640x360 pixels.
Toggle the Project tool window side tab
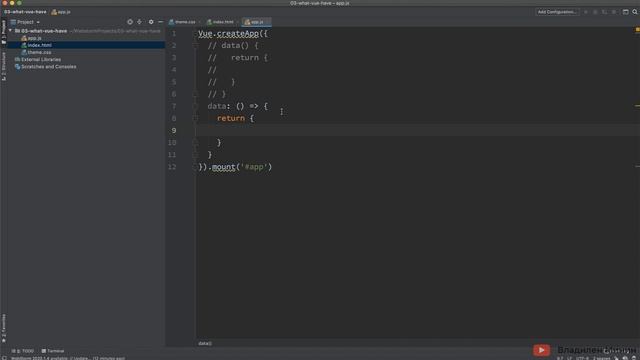click(x=4, y=32)
